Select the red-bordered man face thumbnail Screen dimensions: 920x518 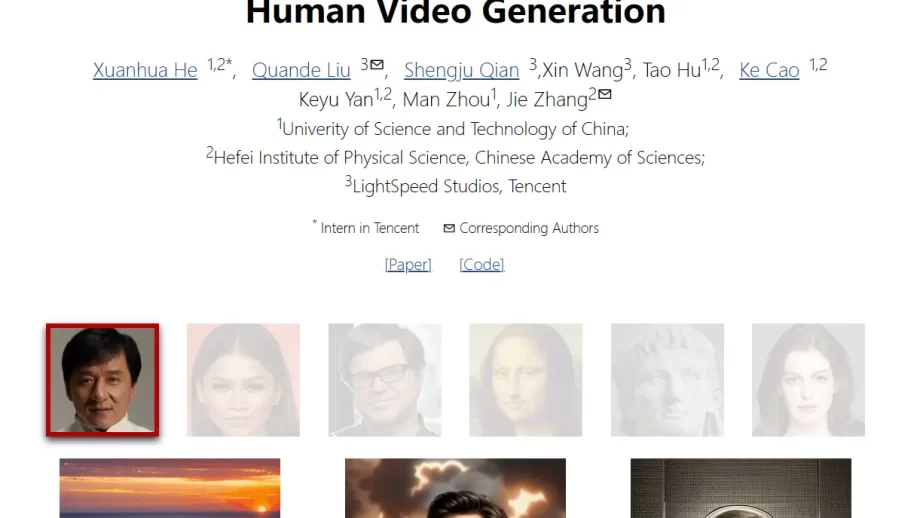click(103, 380)
